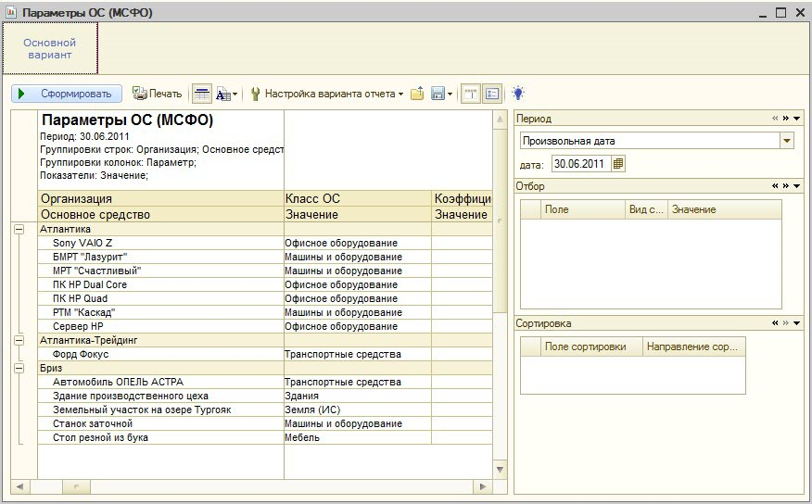Toggle the settings panel display icon
The height and width of the screenshot is (504, 812).
coord(492,94)
